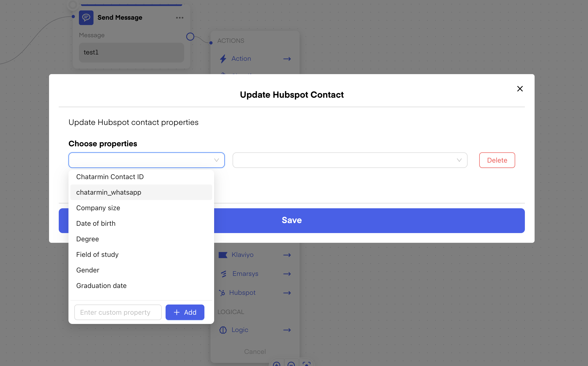Select Chatarmin Contact ID option
Viewport: 588px width, 366px height.
click(110, 177)
